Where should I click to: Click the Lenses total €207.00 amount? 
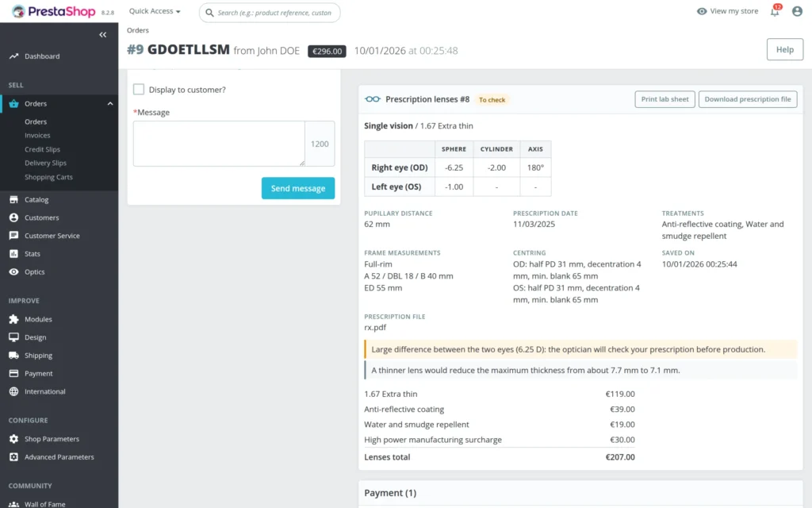click(x=620, y=457)
